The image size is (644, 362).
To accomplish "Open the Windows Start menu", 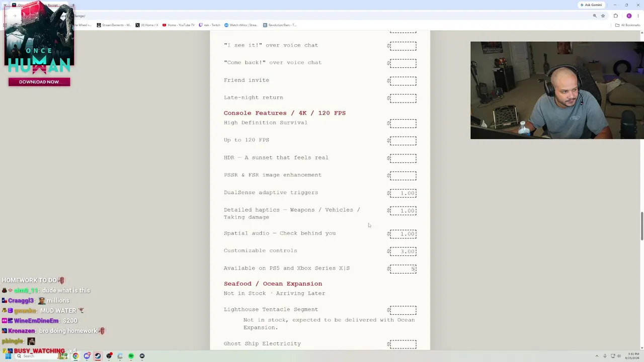I will pos(8,356).
